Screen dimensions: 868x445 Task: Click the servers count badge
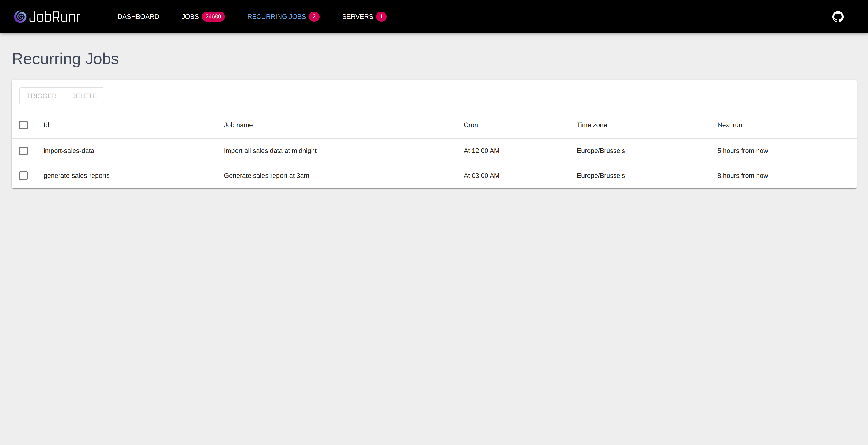pyautogui.click(x=381, y=16)
